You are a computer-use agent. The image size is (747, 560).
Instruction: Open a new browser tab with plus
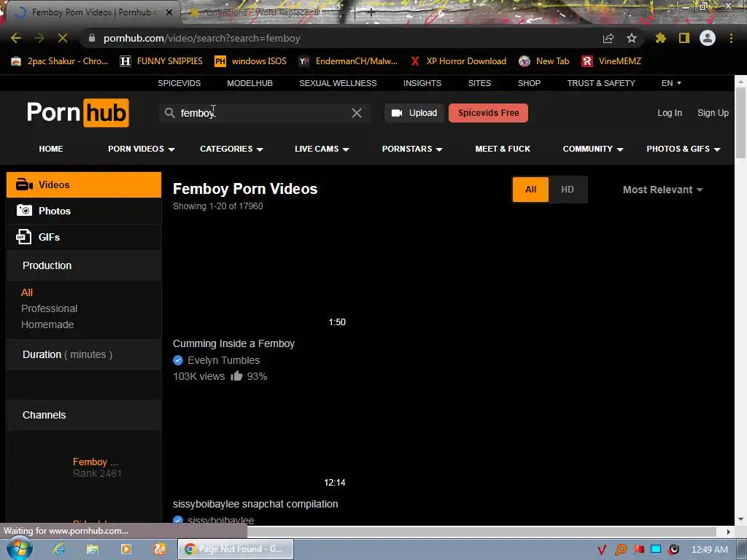coord(371,12)
